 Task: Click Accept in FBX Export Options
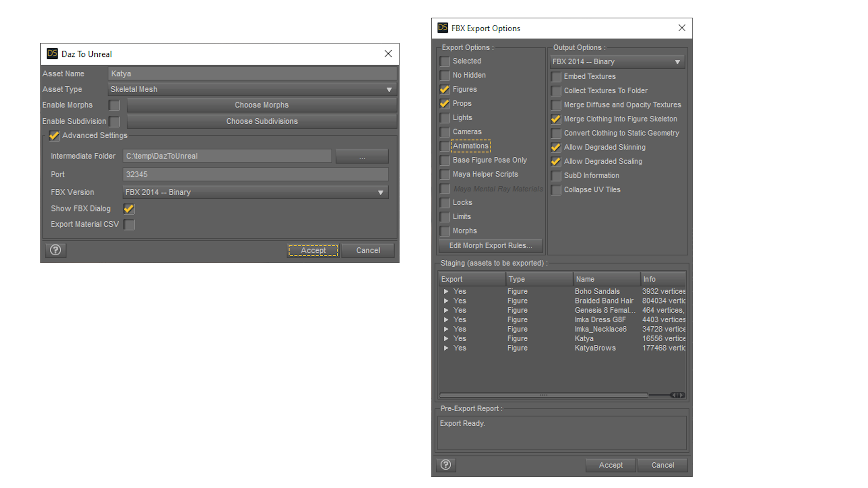[x=610, y=465]
